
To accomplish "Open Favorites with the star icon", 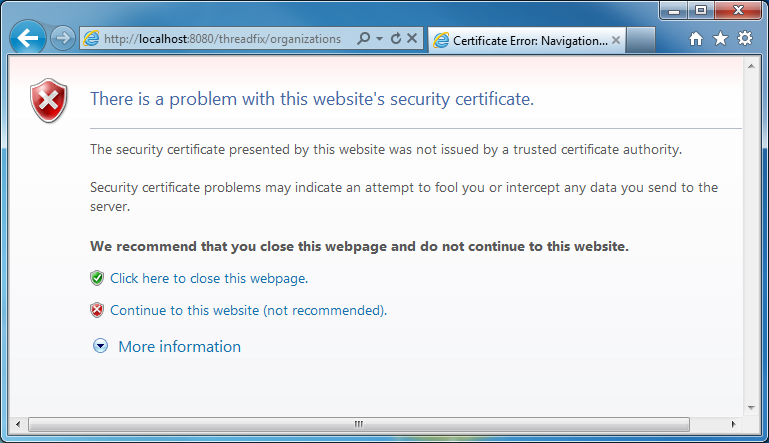I will pos(720,38).
